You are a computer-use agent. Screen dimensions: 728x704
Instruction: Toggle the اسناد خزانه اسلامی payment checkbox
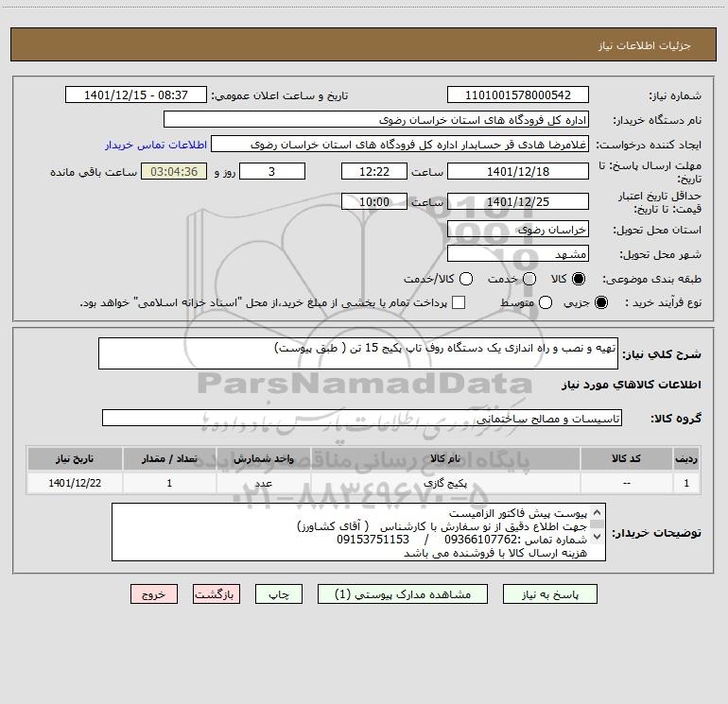click(459, 302)
